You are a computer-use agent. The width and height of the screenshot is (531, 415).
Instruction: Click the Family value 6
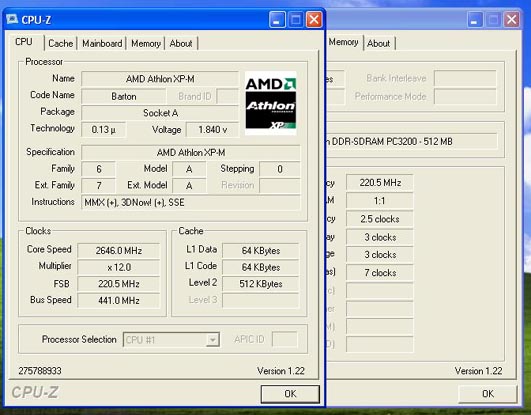tap(99, 169)
